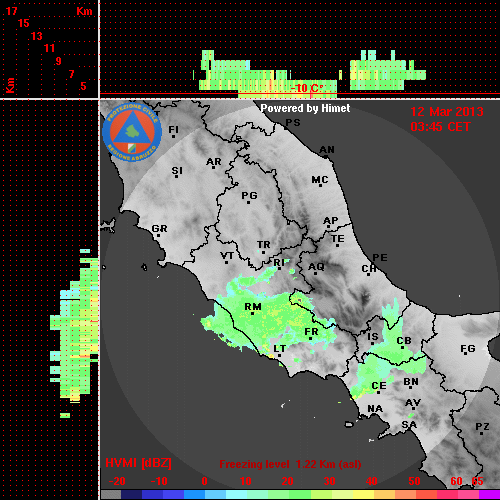Viewport: 500px width, 500px height.
Task: Select the FI city marker
Action: pos(173,136)
